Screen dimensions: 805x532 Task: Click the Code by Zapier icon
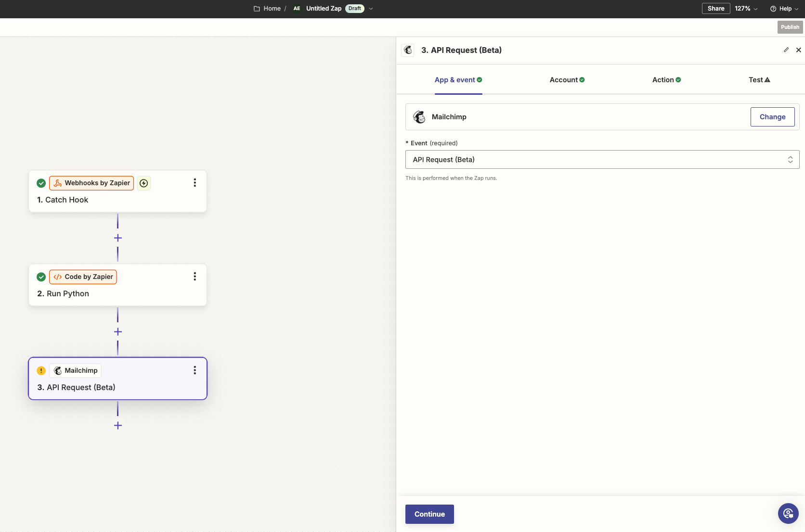coord(58,277)
